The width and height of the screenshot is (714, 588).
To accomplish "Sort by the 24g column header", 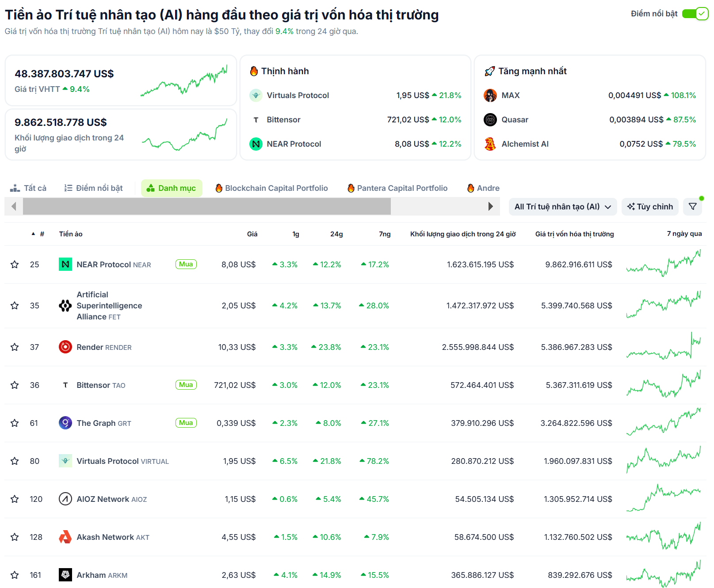I will pos(336,234).
